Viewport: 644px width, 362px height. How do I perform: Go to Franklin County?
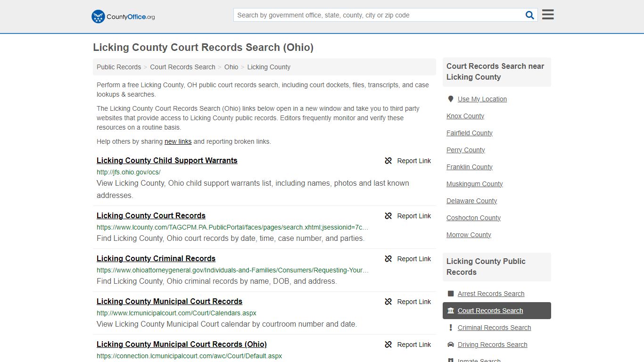(x=470, y=167)
